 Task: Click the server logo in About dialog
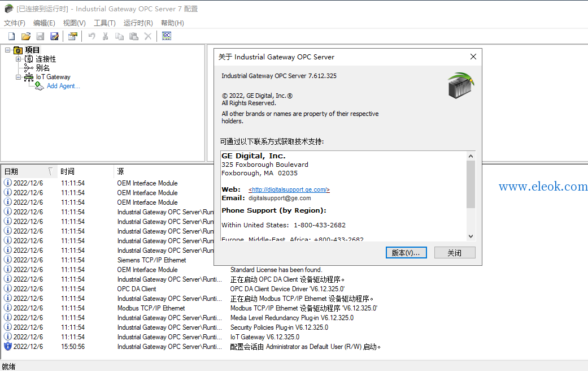pyautogui.click(x=461, y=85)
